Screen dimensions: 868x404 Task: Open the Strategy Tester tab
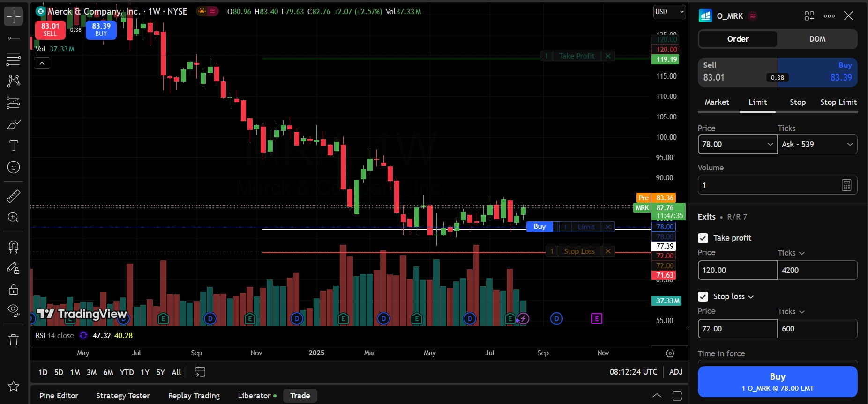123,396
